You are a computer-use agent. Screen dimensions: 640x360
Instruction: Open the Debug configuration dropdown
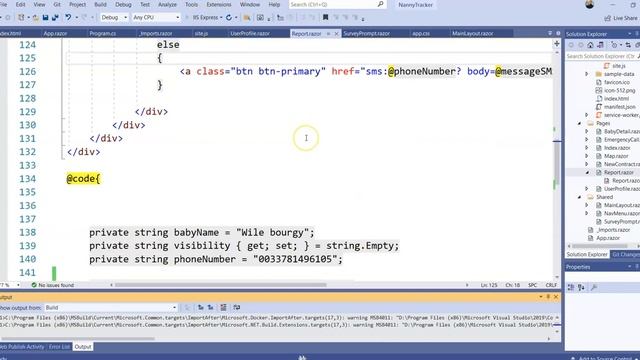tap(114, 18)
